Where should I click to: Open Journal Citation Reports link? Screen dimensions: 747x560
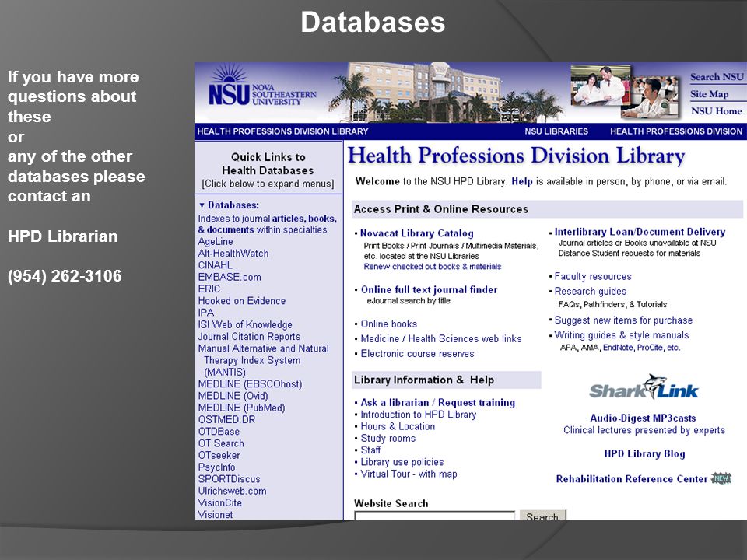[249, 337]
